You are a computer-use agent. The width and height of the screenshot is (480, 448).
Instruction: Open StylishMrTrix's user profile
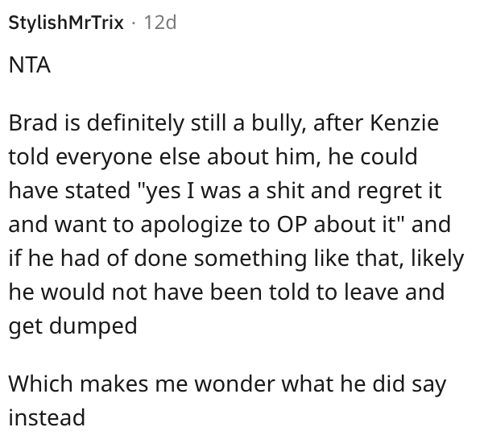66,23
